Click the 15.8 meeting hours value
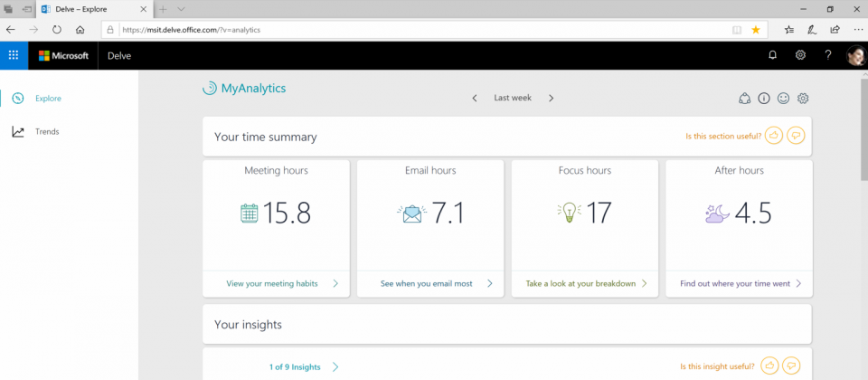The image size is (868, 380). coord(287,214)
